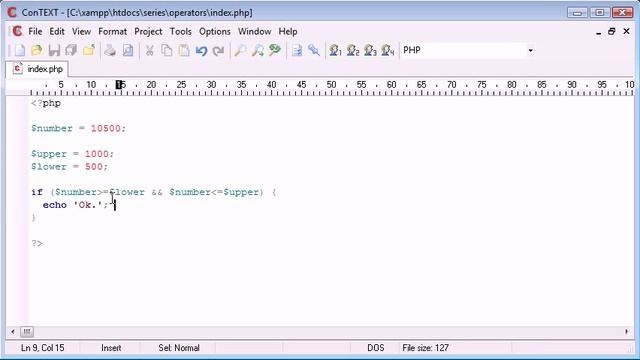
Task: Click the 'Insert' mode status entry
Action: tap(111, 348)
